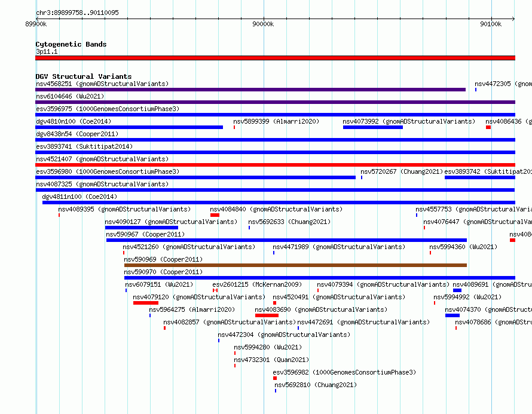Click the purple bar below nsv4568251
Screen dimensions: 532x414
pyautogui.click(x=250, y=90)
